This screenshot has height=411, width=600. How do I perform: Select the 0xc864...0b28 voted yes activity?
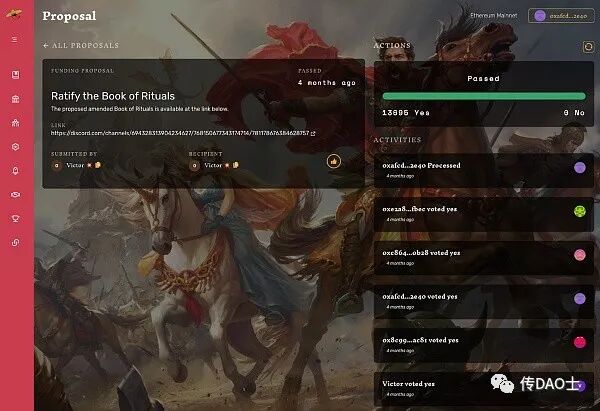(484, 258)
